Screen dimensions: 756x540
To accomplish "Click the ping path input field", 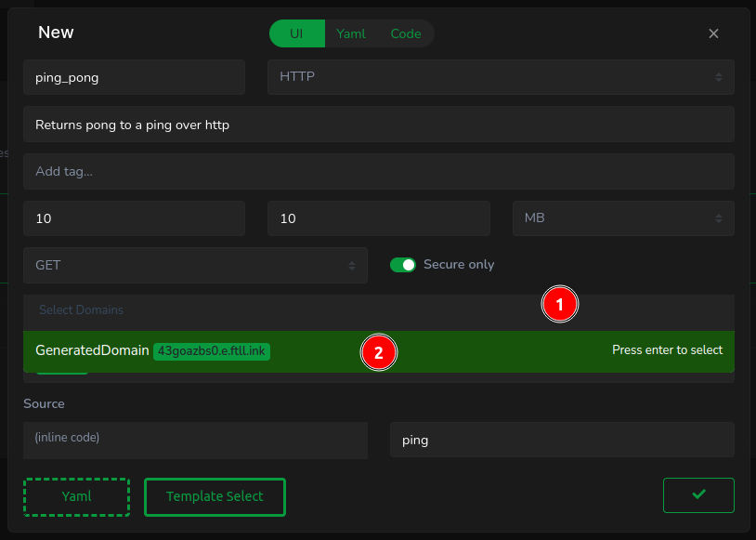I will pyautogui.click(x=562, y=440).
